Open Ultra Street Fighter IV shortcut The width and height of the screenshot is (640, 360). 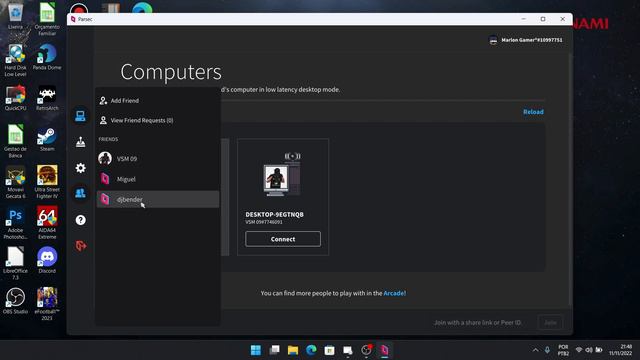47,182
